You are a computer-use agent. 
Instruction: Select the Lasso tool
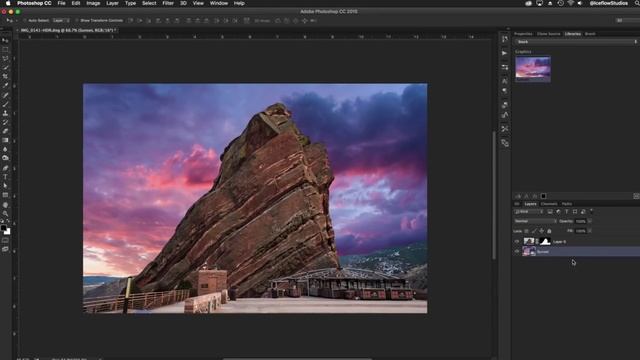click(x=5, y=58)
